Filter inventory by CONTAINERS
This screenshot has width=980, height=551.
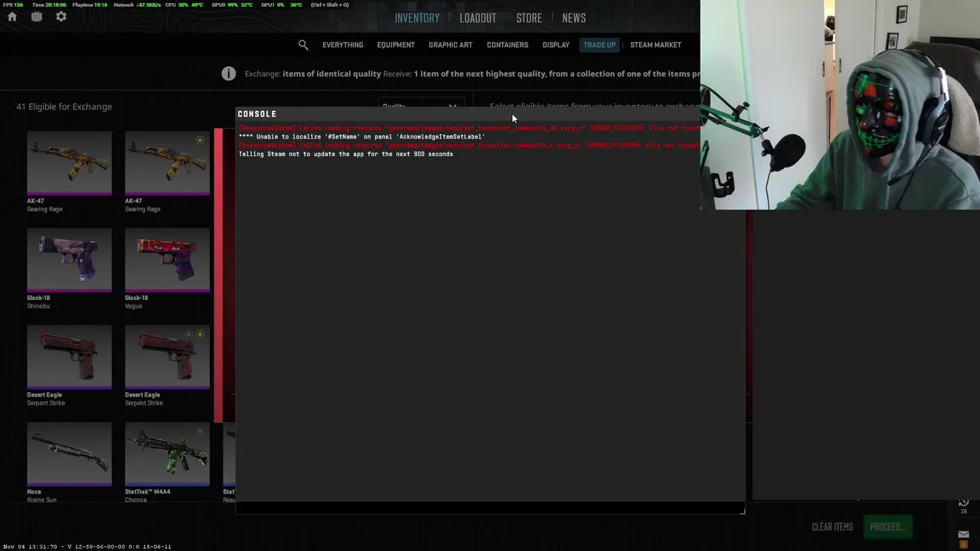(x=508, y=45)
